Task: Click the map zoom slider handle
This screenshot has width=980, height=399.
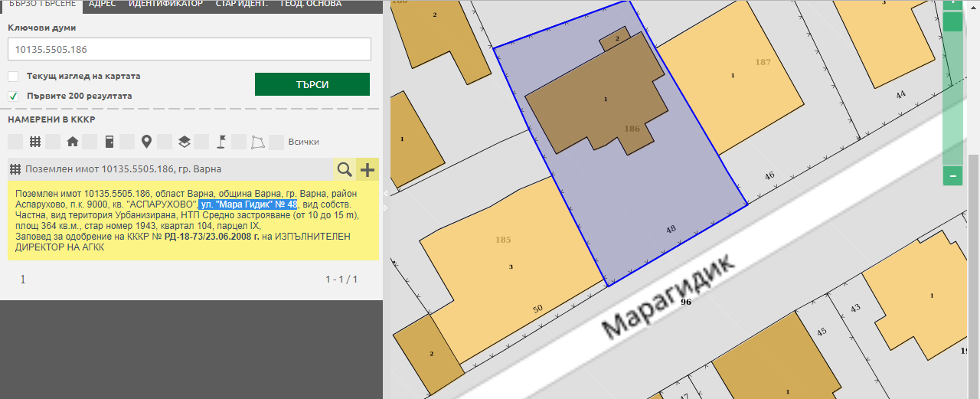Action: click(x=952, y=22)
